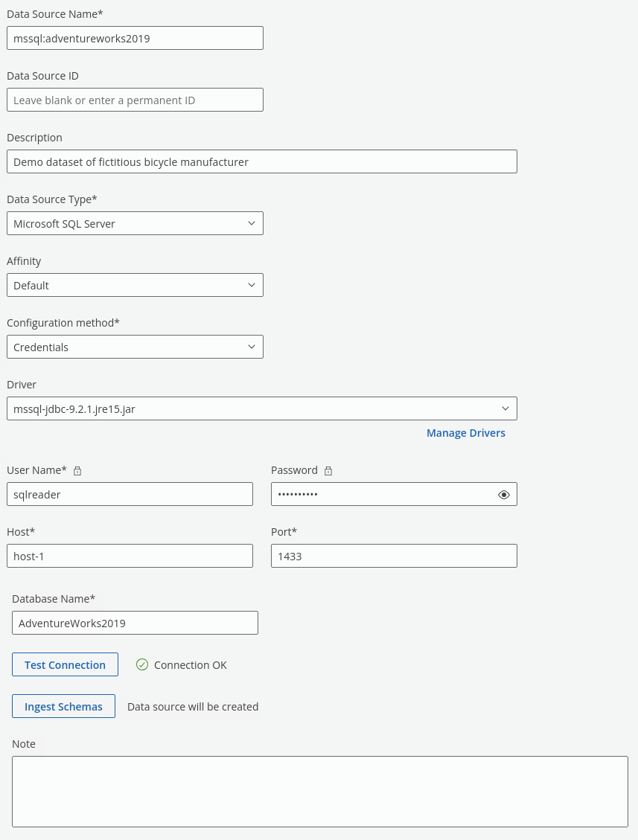638x840 pixels.
Task: Click the lock icon beside Password
Action: point(328,471)
